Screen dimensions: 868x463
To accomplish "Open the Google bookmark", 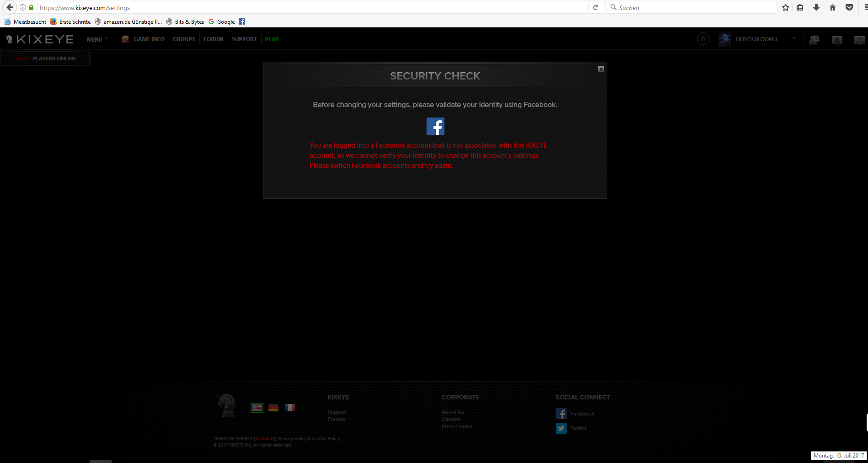I will (221, 21).
